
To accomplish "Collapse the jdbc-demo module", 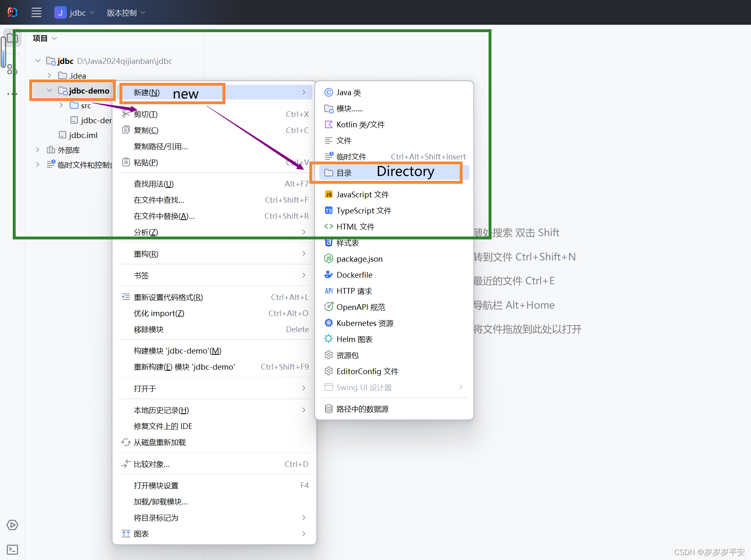I will pyautogui.click(x=49, y=90).
